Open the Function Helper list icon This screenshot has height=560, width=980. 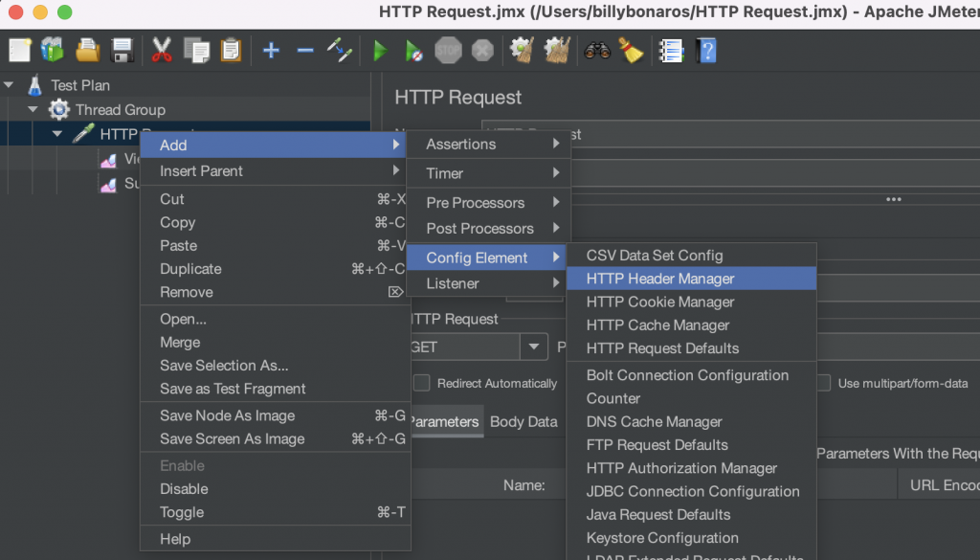671,50
